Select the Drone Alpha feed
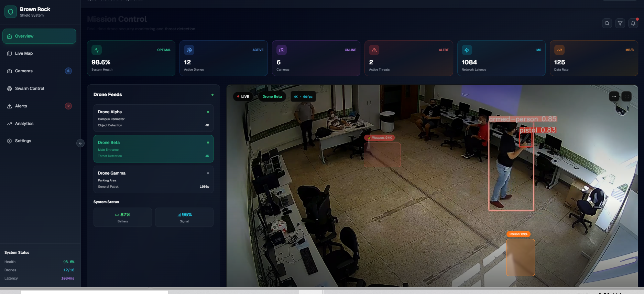This screenshot has height=294, width=644. pyautogui.click(x=153, y=118)
